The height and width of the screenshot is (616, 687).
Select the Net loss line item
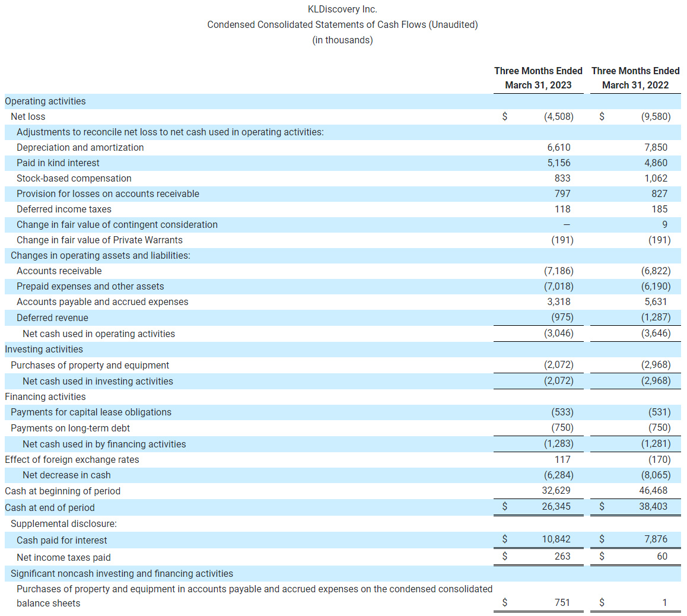point(28,116)
